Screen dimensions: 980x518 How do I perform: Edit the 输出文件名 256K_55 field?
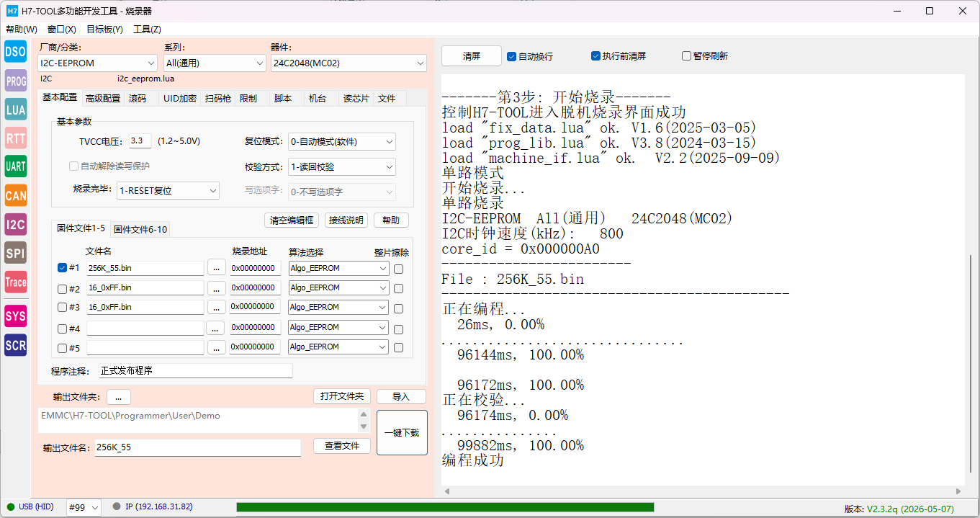(x=197, y=447)
